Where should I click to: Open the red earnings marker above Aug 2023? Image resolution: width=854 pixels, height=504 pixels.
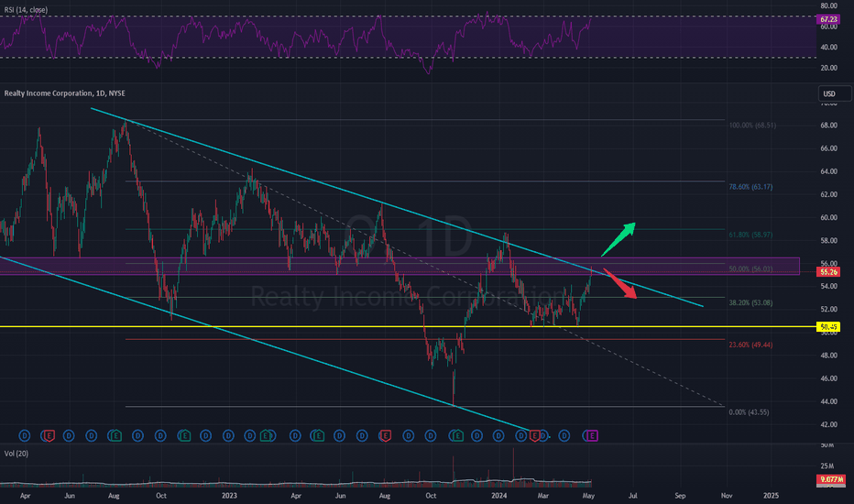click(386, 435)
